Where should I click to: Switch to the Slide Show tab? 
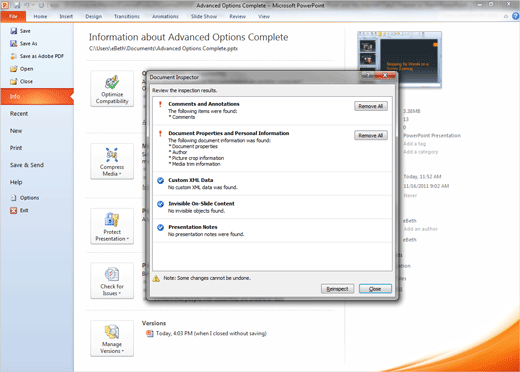coord(204,16)
